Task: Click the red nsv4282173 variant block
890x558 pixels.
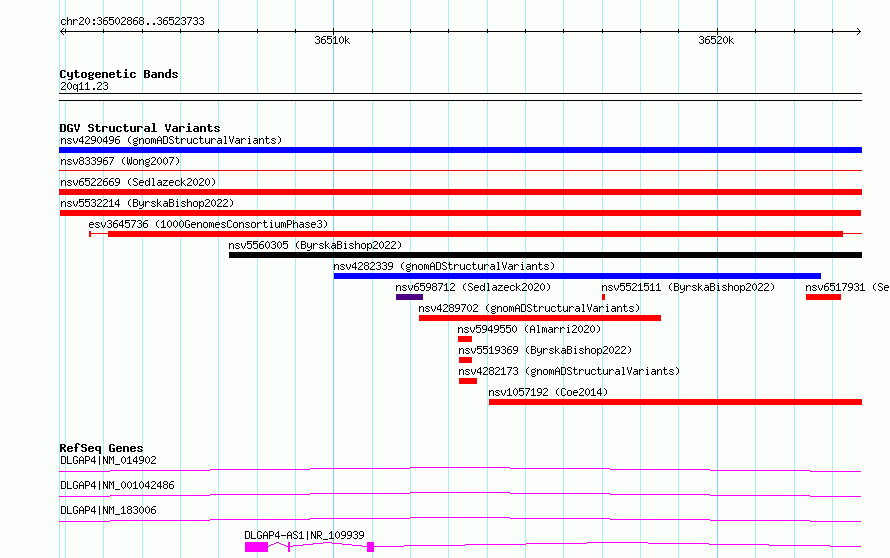Action: pyautogui.click(x=468, y=381)
